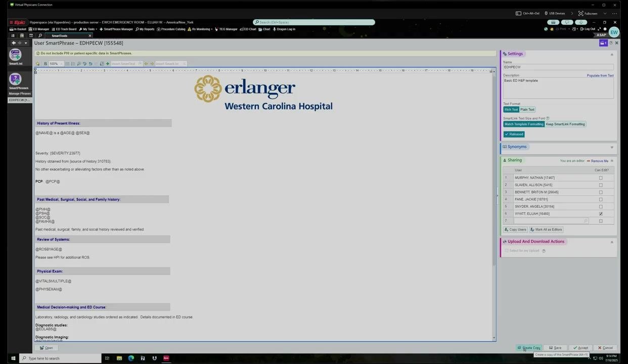Click the Create Copy button

click(529, 348)
